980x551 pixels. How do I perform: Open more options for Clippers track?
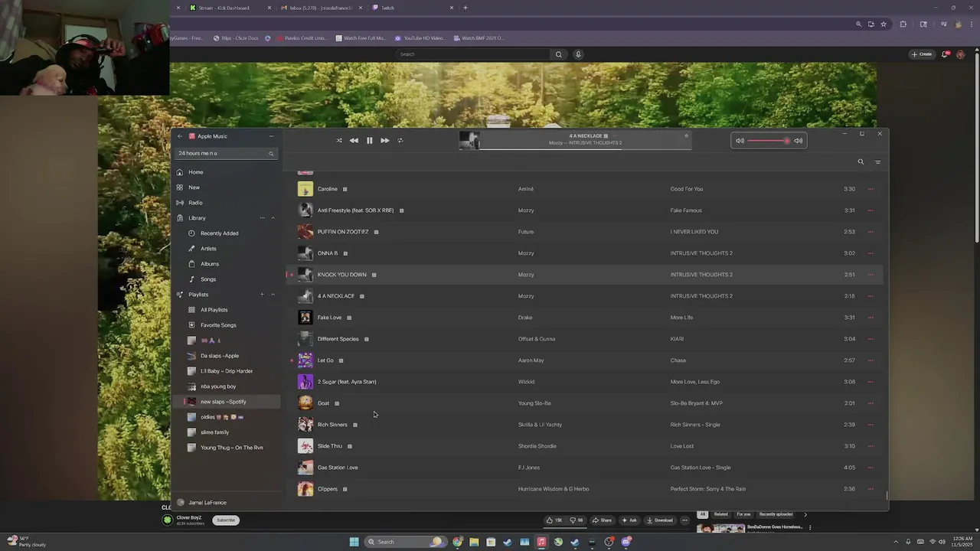point(871,489)
